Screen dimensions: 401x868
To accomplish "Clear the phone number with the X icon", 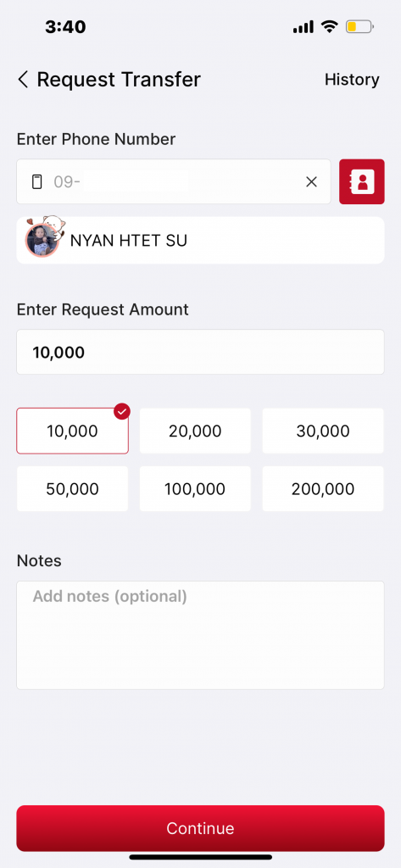I will point(311,181).
